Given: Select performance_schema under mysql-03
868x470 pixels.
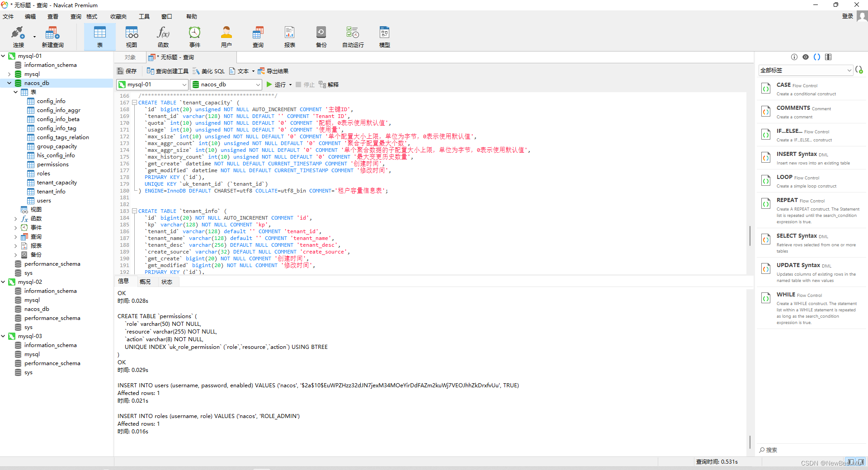Looking at the screenshot, I should (x=52, y=363).
